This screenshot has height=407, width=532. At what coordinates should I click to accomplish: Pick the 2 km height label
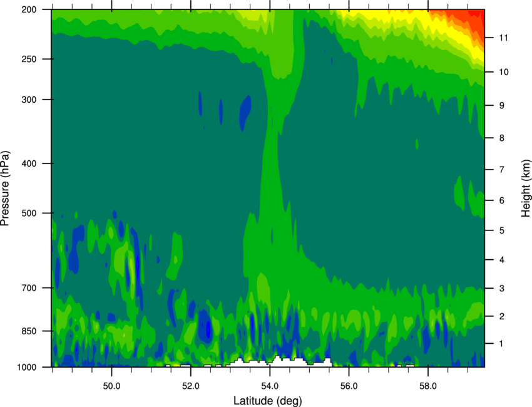(502, 316)
